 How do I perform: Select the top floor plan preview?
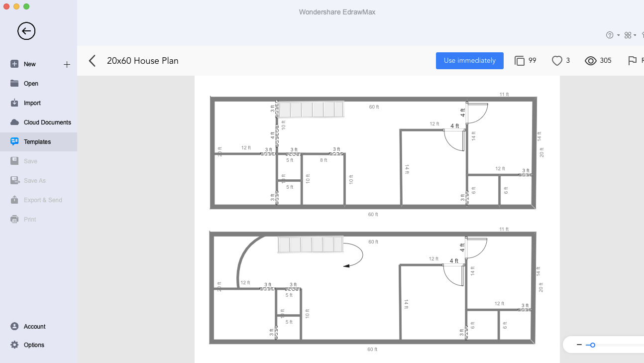click(373, 152)
